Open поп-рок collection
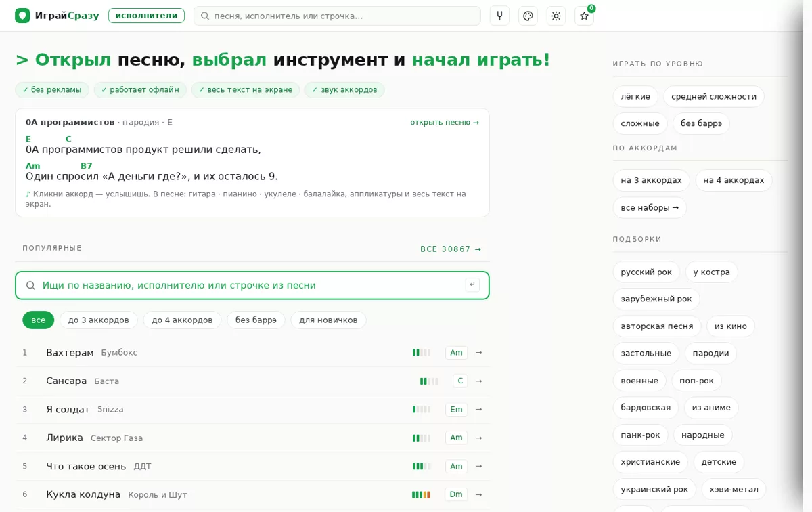The width and height of the screenshot is (812, 512). [x=696, y=381]
